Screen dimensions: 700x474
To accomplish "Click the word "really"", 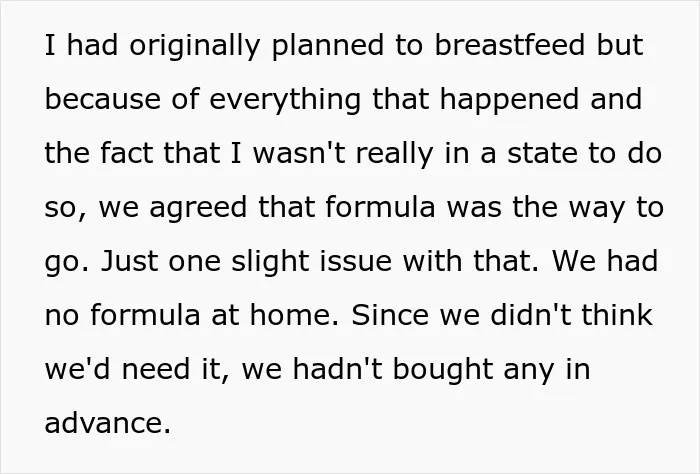I will pyautogui.click(x=395, y=154).
